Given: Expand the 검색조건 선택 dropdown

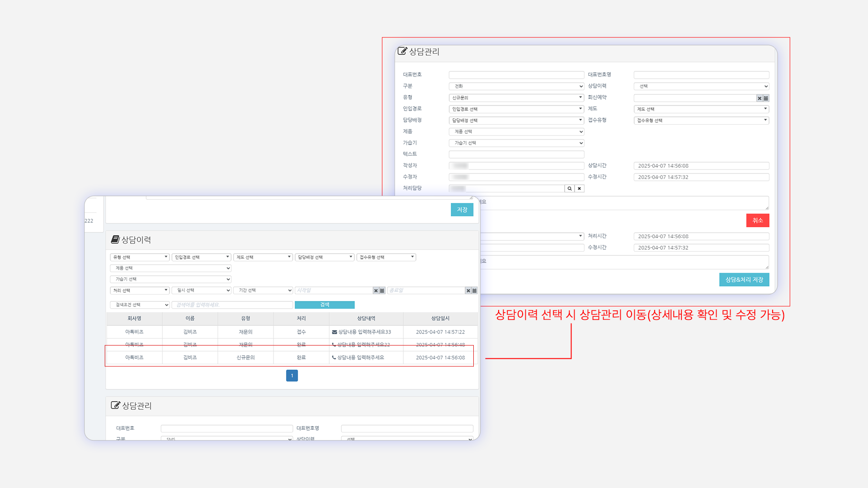Looking at the screenshot, I should click(x=139, y=305).
